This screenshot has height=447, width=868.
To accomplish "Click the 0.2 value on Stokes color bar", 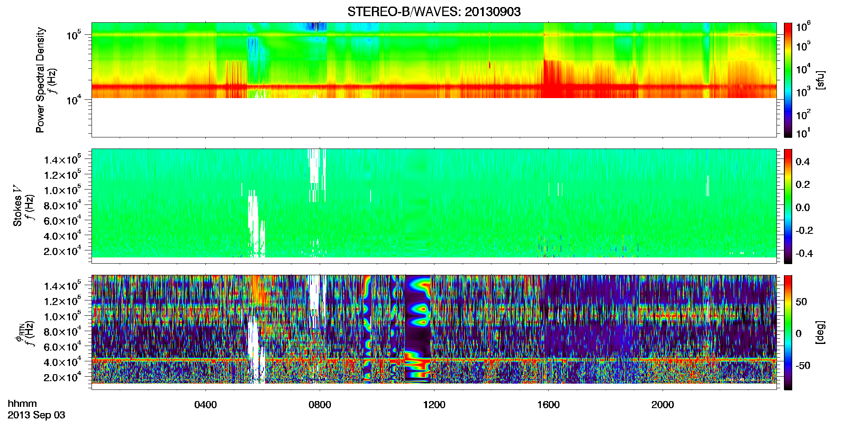I will tap(803, 185).
